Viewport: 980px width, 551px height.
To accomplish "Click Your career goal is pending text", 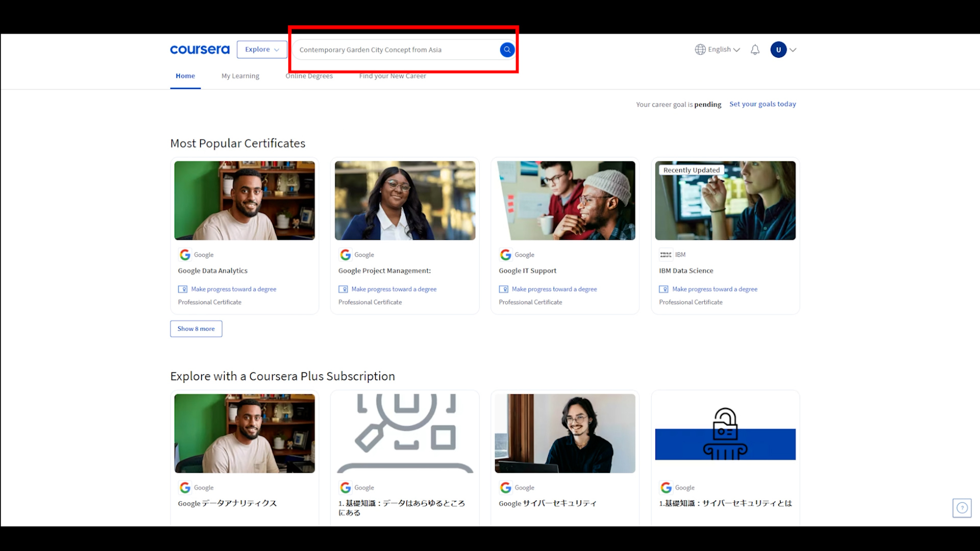I will click(x=678, y=105).
